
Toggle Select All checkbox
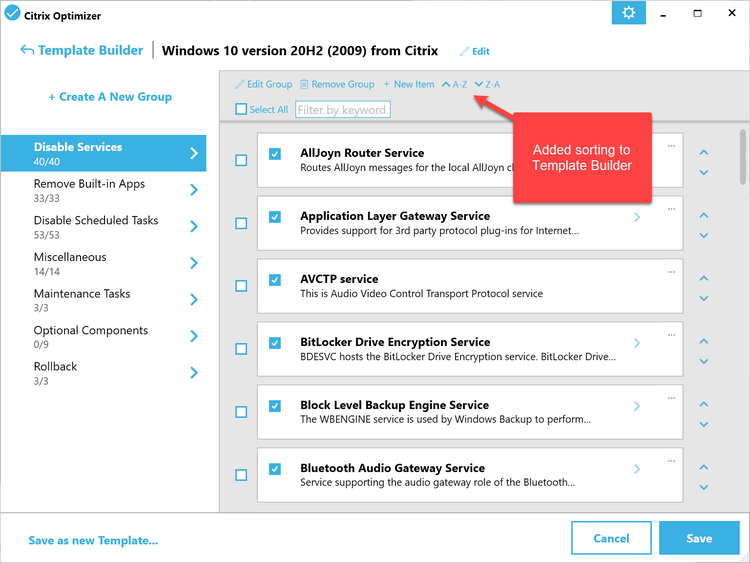coord(241,109)
